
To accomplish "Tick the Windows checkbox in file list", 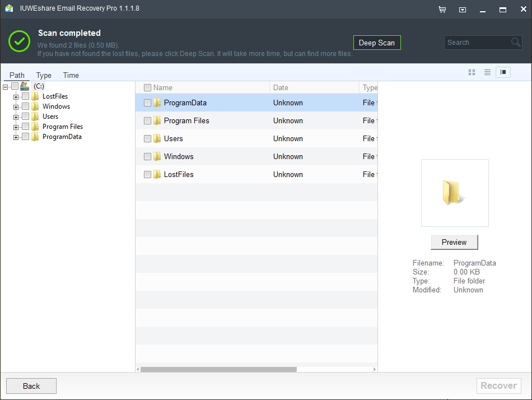I will pyautogui.click(x=147, y=156).
